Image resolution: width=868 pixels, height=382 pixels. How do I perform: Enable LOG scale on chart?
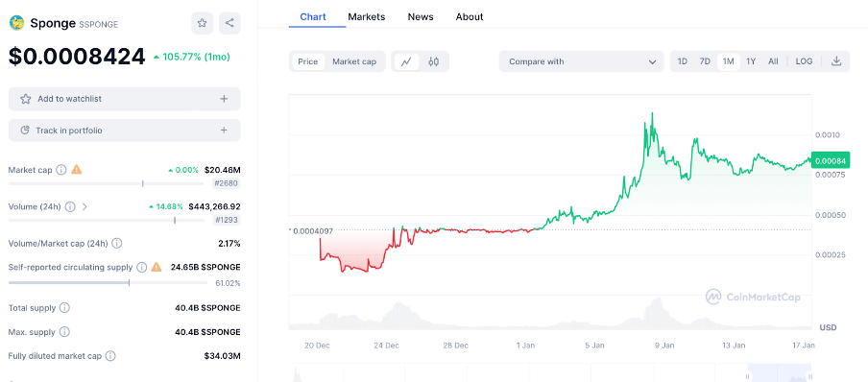(x=804, y=61)
